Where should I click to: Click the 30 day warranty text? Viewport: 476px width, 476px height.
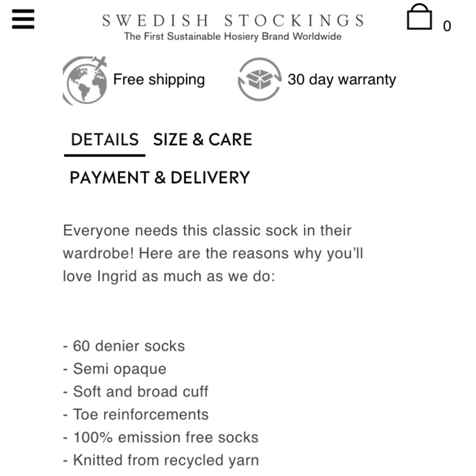(342, 79)
